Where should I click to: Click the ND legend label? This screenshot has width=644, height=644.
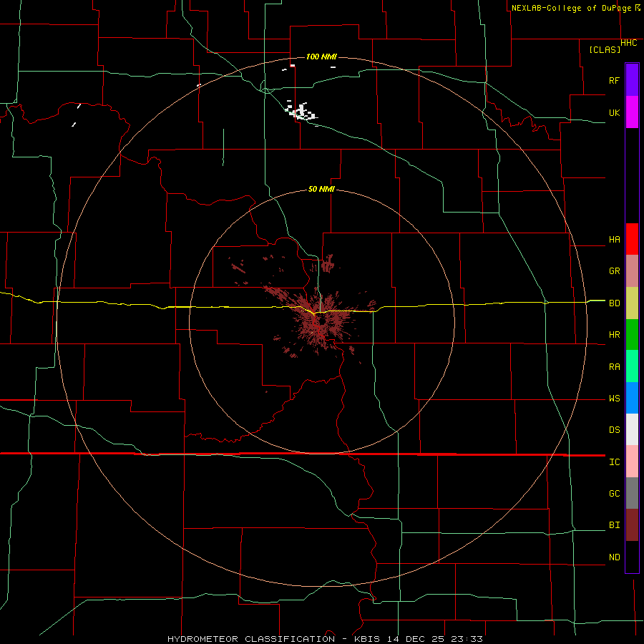click(614, 557)
